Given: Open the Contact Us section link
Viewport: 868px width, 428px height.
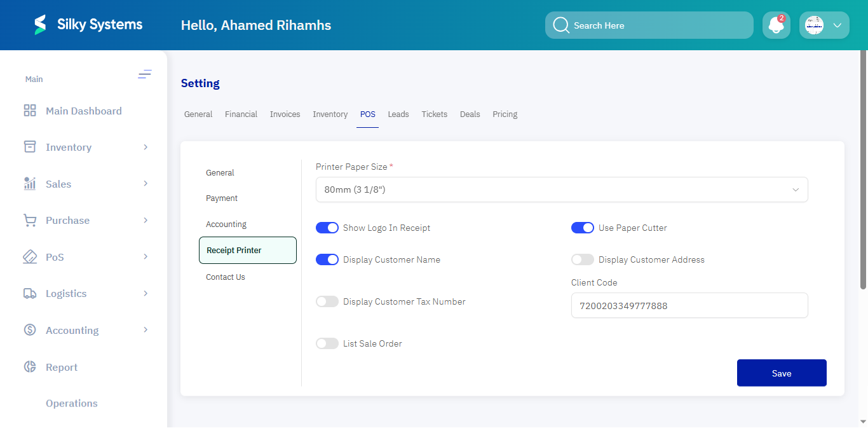Looking at the screenshot, I should [226, 277].
